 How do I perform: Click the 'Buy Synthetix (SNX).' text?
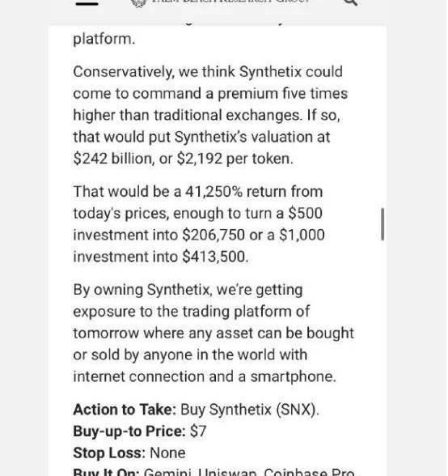click(250, 410)
